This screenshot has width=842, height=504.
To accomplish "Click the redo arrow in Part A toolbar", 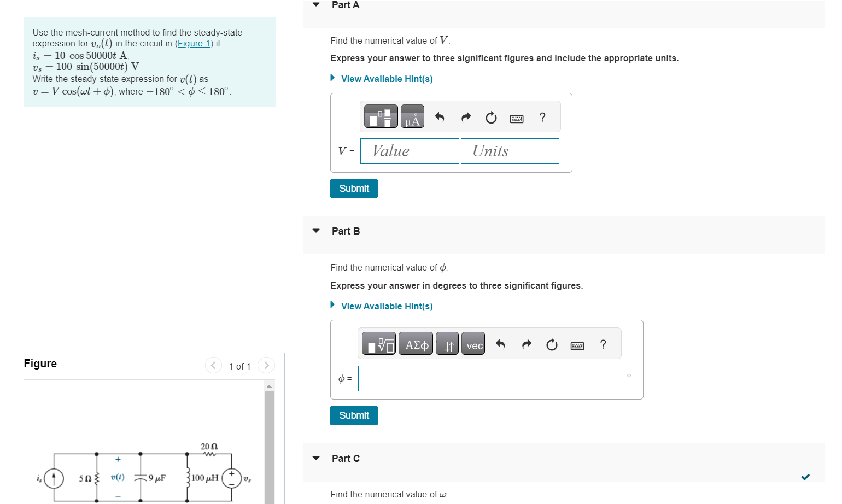I will (465, 116).
